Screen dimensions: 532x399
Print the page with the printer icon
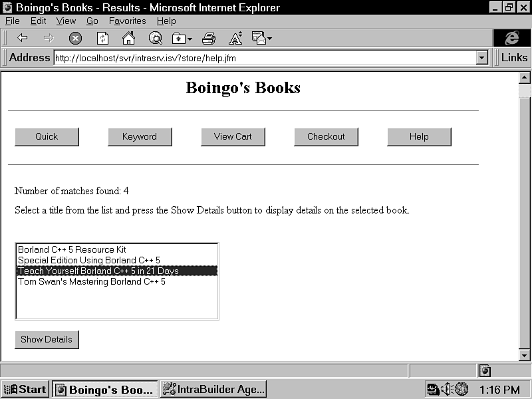pyautogui.click(x=209, y=39)
